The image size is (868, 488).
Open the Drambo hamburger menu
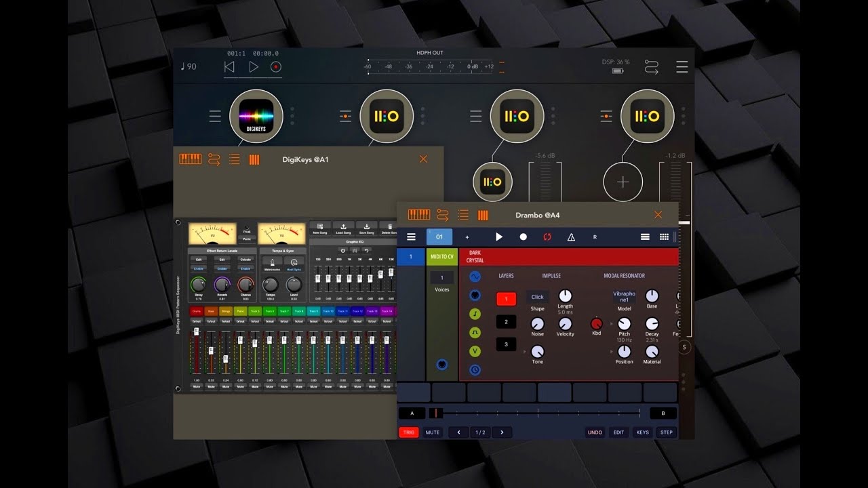[411, 237]
